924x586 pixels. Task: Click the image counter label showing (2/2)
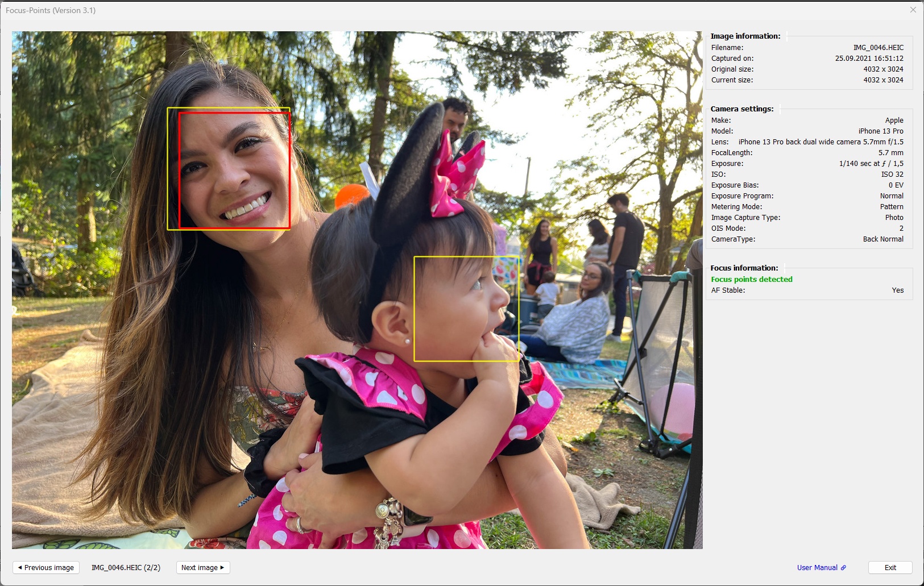(x=126, y=567)
